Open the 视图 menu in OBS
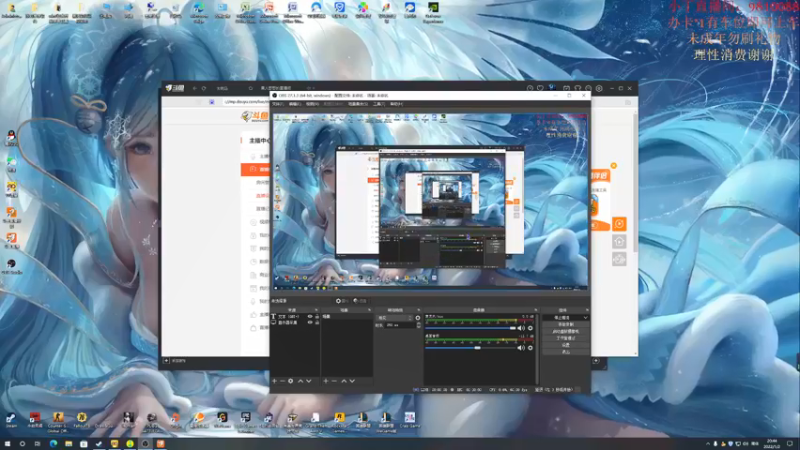 click(x=312, y=104)
